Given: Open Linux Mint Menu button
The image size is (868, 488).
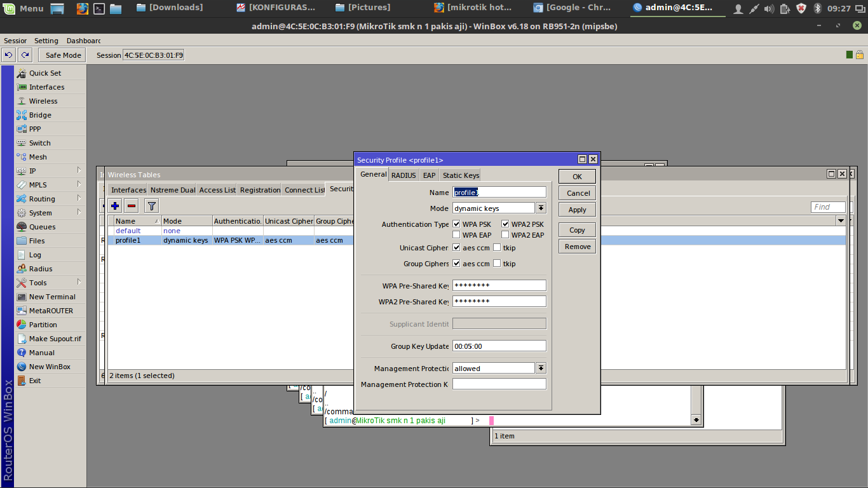Looking at the screenshot, I should pyautogui.click(x=24, y=8).
